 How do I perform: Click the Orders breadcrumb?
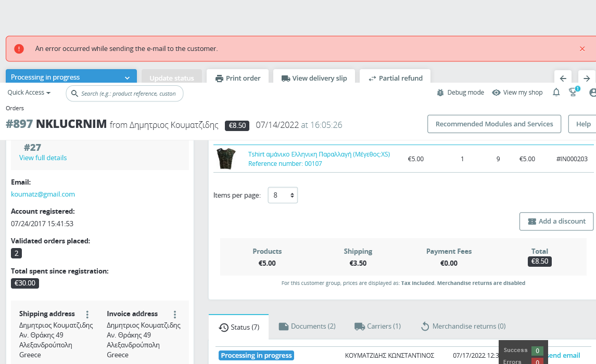click(x=15, y=108)
